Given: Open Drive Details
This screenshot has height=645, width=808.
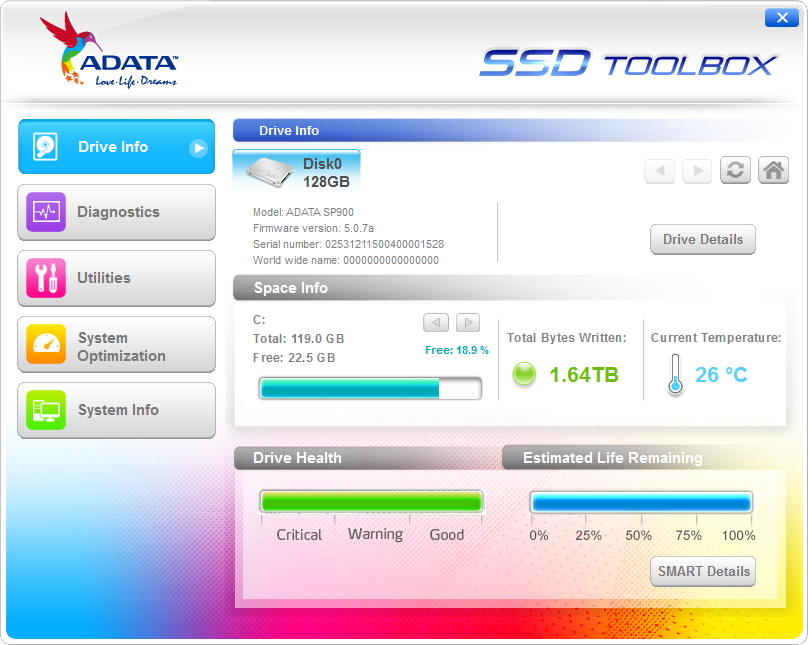Looking at the screenshot, I should click(703, 239).
